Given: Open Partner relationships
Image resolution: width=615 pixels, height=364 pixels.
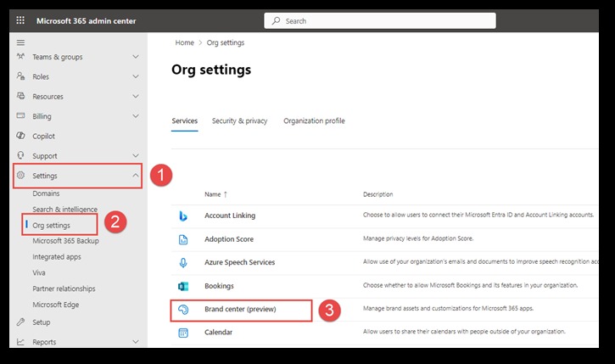Looking at the screenshot, I should point(64,288).
